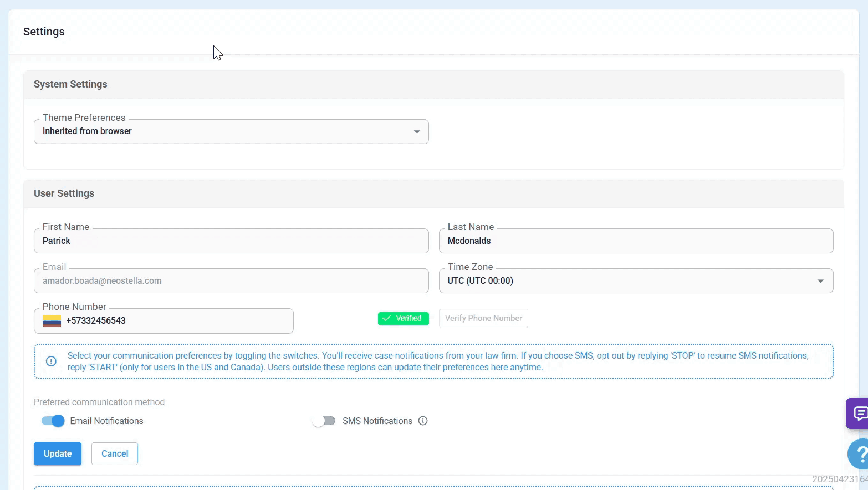Edit the Last Name field
Image resolution: width=868 pixels, height=490 pixels.
(x=636, y=241)
